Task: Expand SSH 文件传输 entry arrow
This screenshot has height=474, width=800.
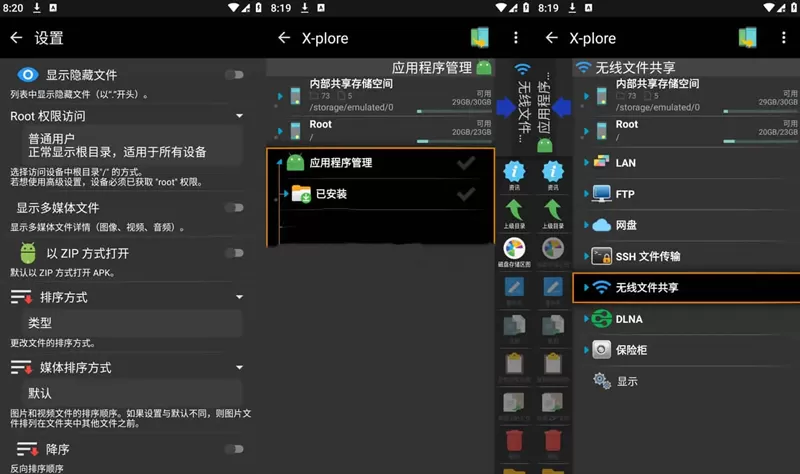Action: [x=586, y=256]
